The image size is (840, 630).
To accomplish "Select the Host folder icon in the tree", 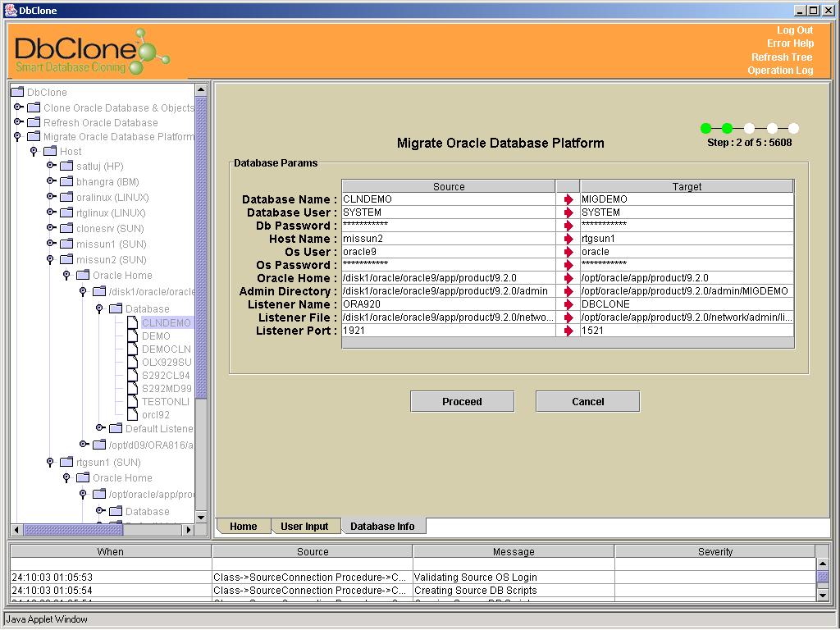I will [x=50, y=151].
